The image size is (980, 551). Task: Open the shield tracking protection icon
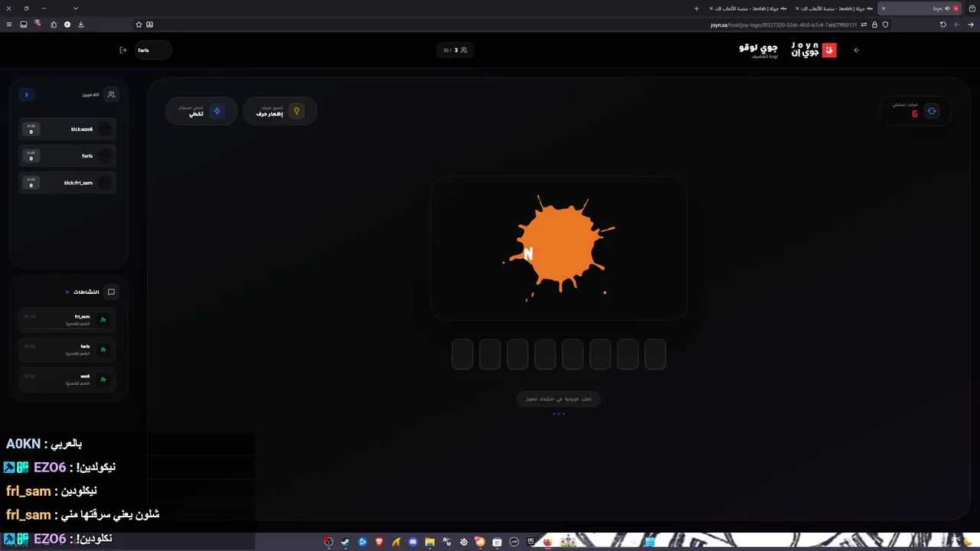(x=886, y=24)
